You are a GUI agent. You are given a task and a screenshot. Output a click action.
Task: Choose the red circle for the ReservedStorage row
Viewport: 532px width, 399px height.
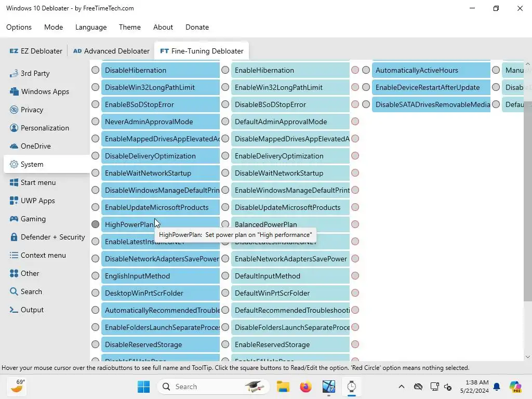(355, 344)
